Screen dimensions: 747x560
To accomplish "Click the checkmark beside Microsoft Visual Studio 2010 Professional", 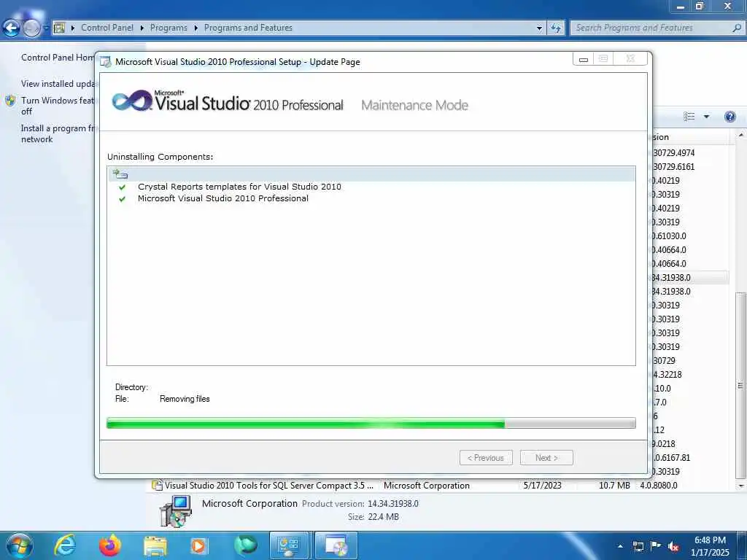I will tap(122, 199).
